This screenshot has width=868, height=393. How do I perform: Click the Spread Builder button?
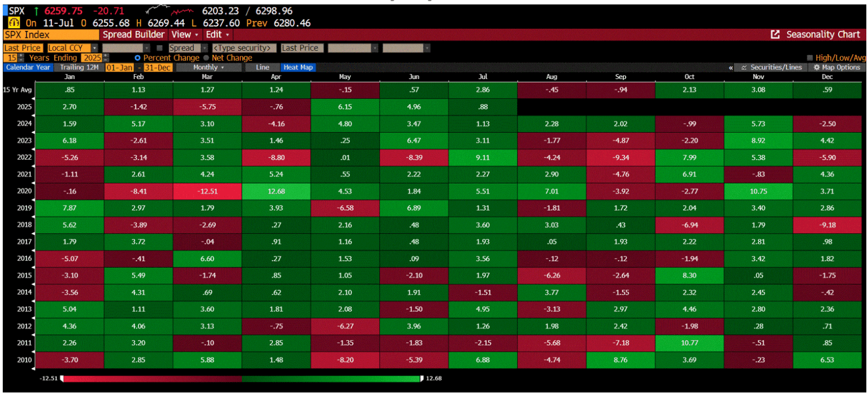point(134,34)
